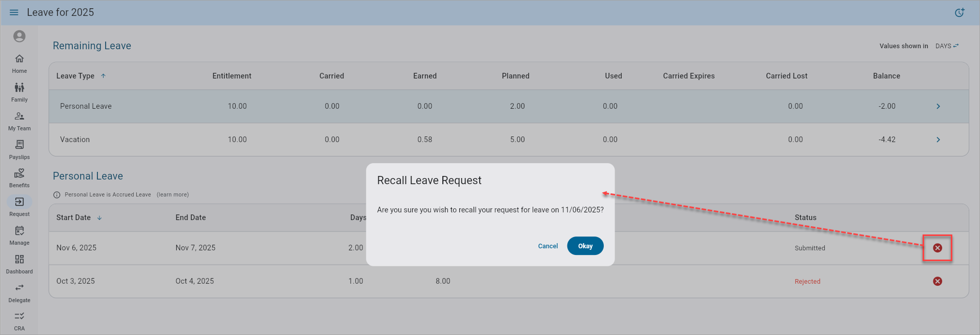Click the Leave for 2025 title
Screen dimensions: 980x335
(60, 12)
